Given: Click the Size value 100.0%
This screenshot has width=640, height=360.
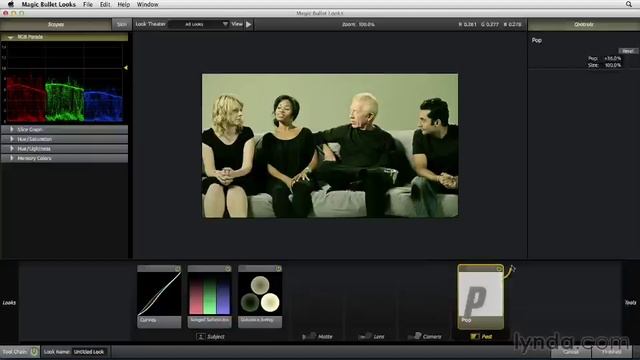Looking at the screenshot, I should 612,65.
